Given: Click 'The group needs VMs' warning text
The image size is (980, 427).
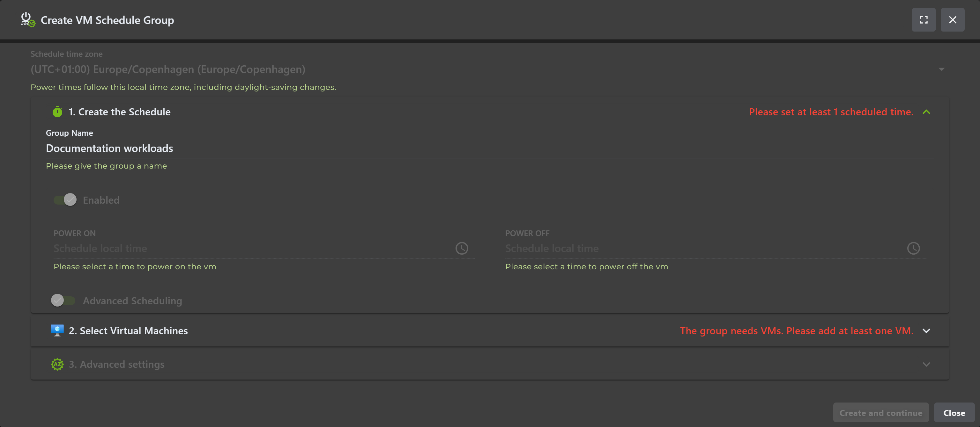Looking at the screenshot, I should coord(797,331).
